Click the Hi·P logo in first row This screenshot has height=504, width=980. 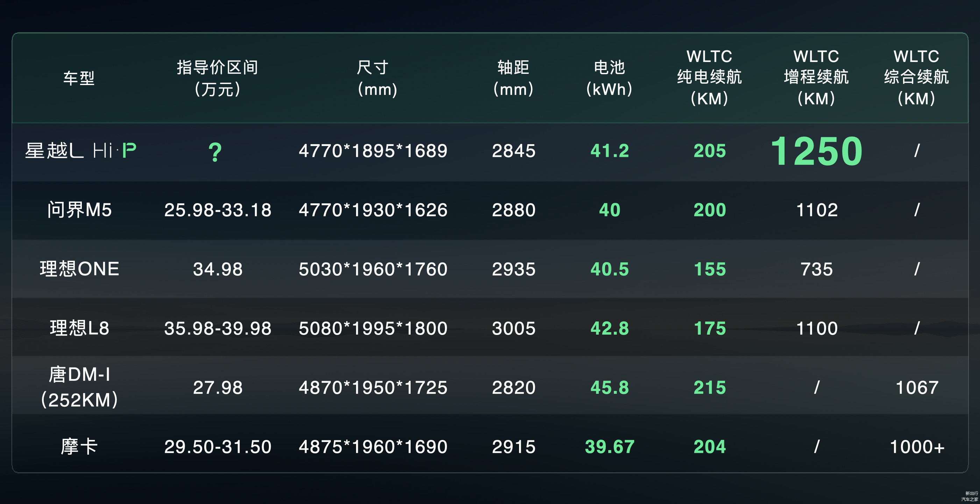coord(114,151)
